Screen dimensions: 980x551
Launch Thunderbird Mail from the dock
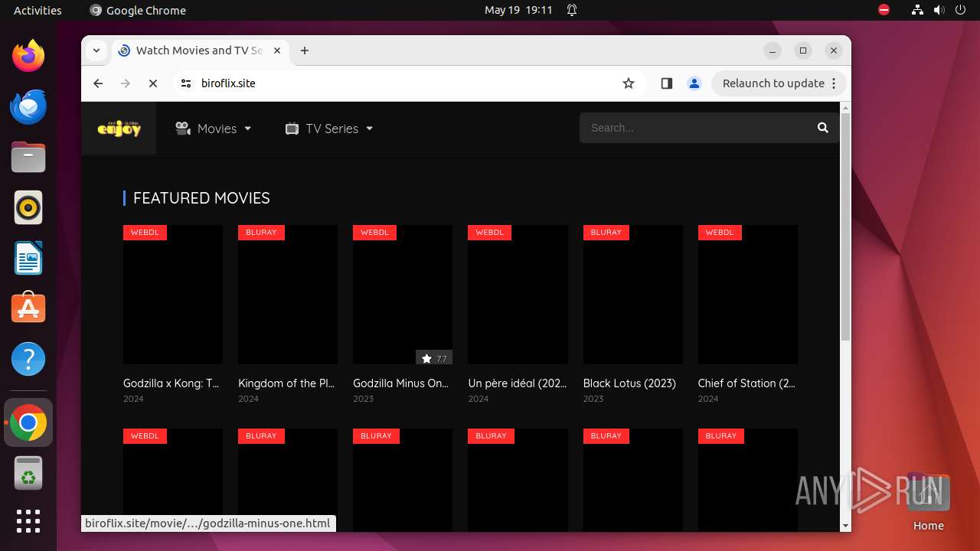point(28,106)
